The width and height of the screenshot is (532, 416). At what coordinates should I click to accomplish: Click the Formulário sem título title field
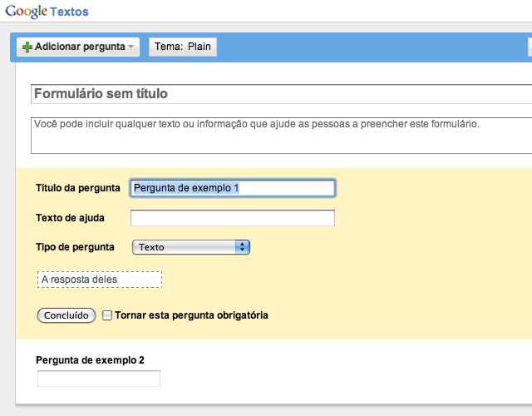[x=281, y=94]
